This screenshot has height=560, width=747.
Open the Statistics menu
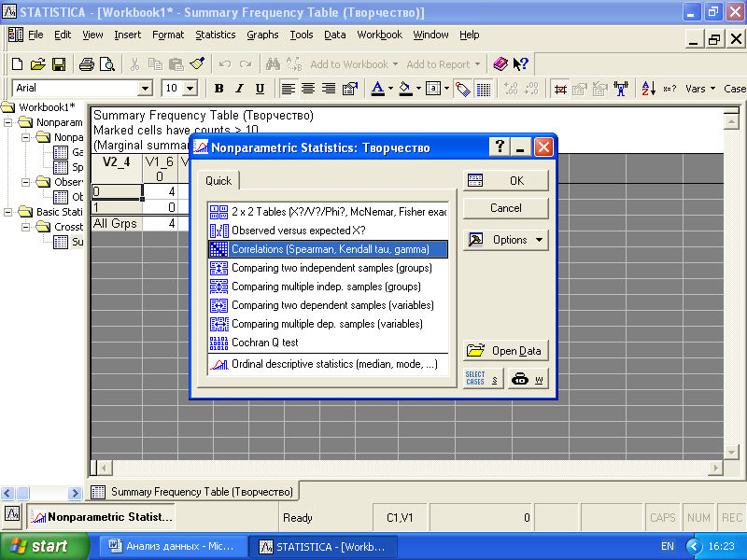[x=216, y=35]
